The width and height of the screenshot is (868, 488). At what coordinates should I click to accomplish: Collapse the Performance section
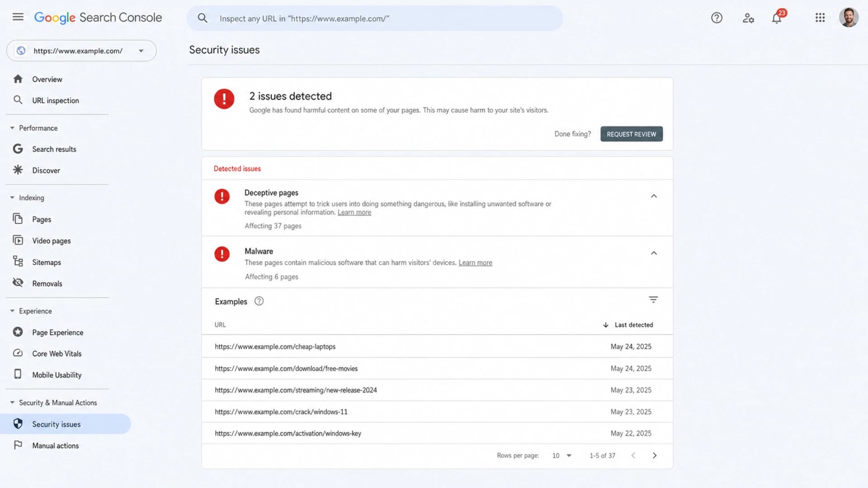coord(12,128)
